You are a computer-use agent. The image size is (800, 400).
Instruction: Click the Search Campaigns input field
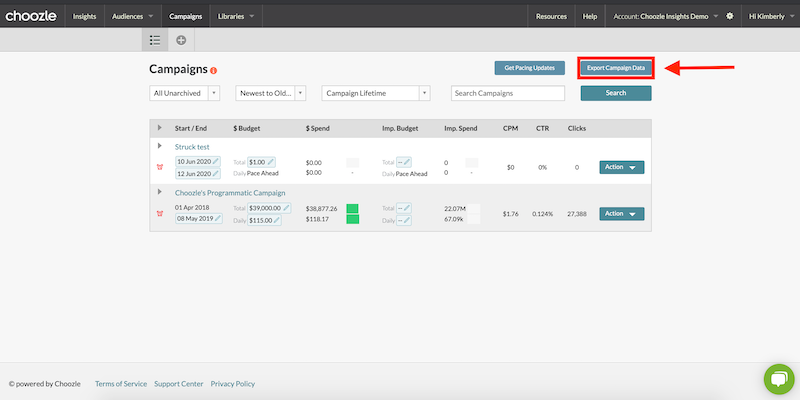pyautogui.click(x=508, y=93)
